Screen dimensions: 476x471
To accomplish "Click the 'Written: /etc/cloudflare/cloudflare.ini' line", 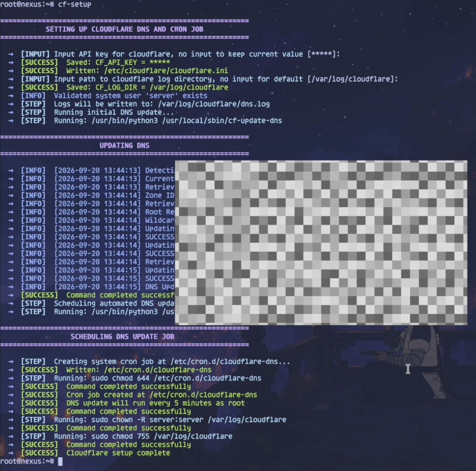I will [118, 71].
